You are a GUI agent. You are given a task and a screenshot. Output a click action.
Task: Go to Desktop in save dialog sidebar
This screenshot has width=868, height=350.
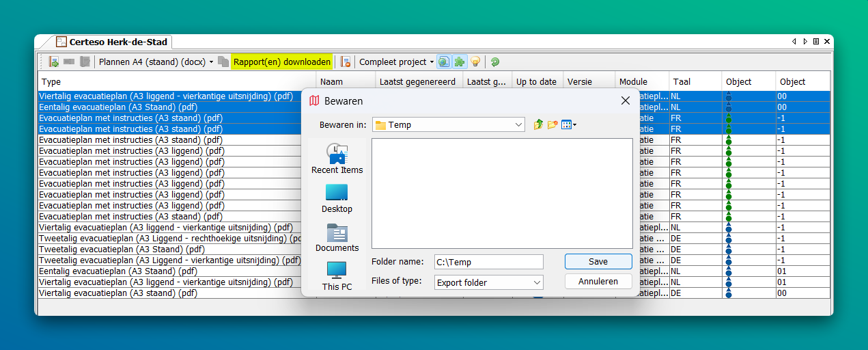(337, 198)
